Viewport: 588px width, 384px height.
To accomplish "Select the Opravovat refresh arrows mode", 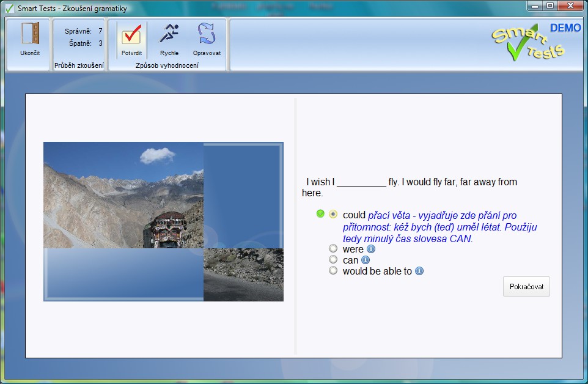I will 207,38.
